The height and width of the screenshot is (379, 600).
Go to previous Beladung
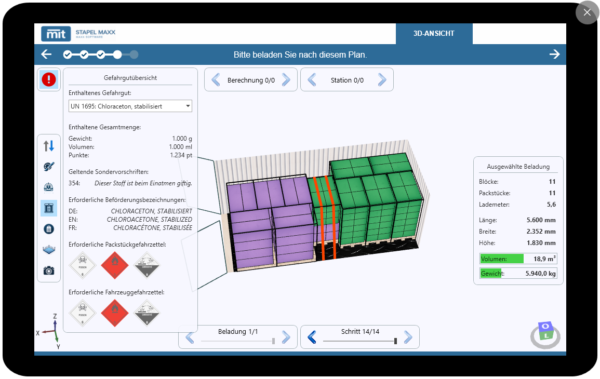[x=190, y=338]
